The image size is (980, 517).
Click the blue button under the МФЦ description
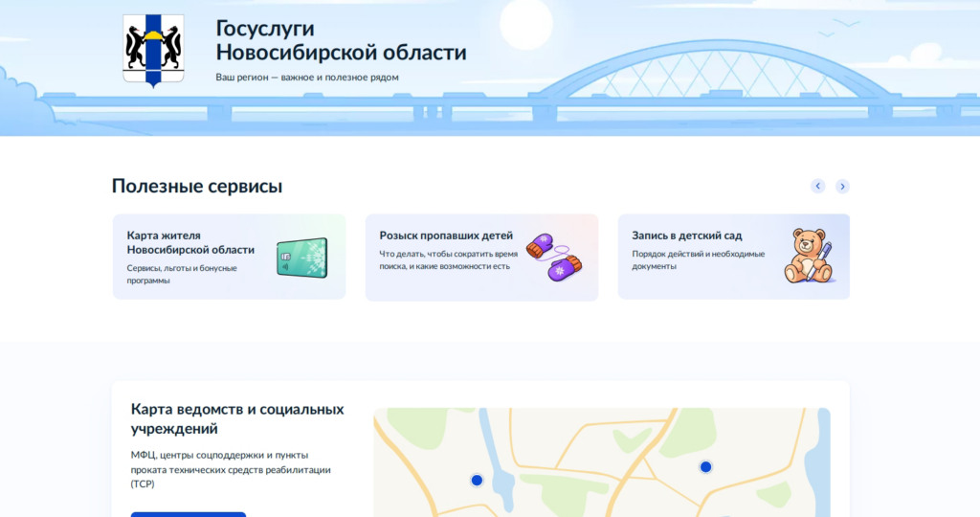click(189, 514)
